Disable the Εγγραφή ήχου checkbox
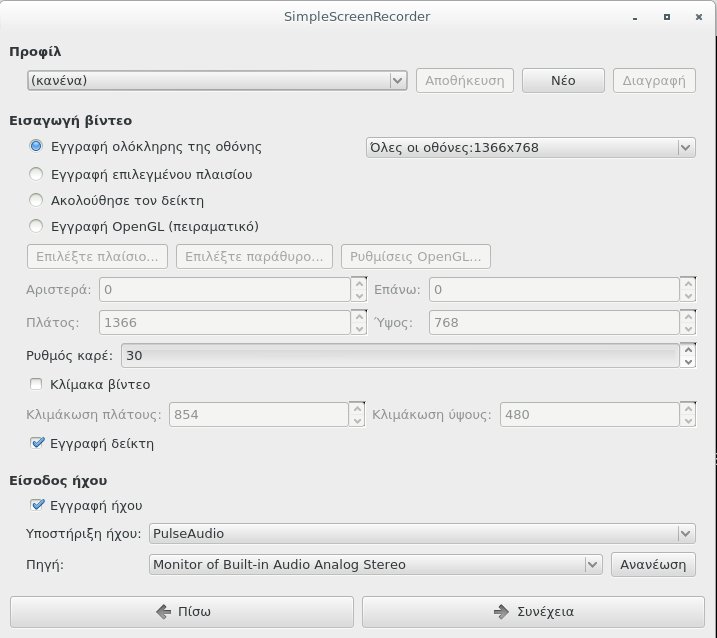The height and width of the screenshot is (638, 717). pyautogui.click(x=37, y=505)
